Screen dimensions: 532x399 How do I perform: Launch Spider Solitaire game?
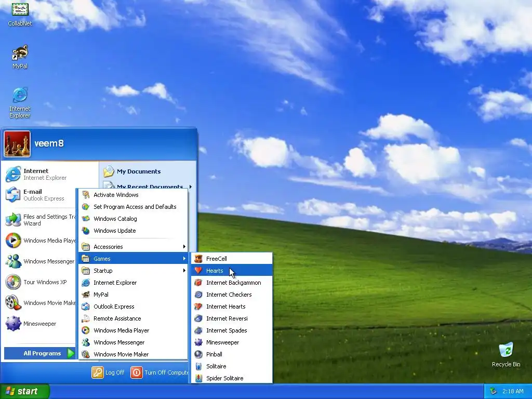point(232,378)
